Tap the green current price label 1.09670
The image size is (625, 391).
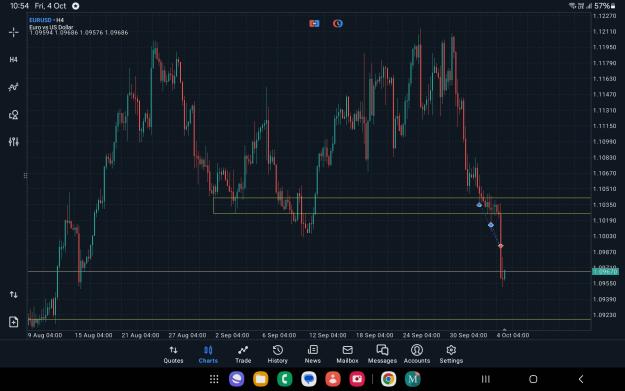pyautogui.click(x=605, y=271)
